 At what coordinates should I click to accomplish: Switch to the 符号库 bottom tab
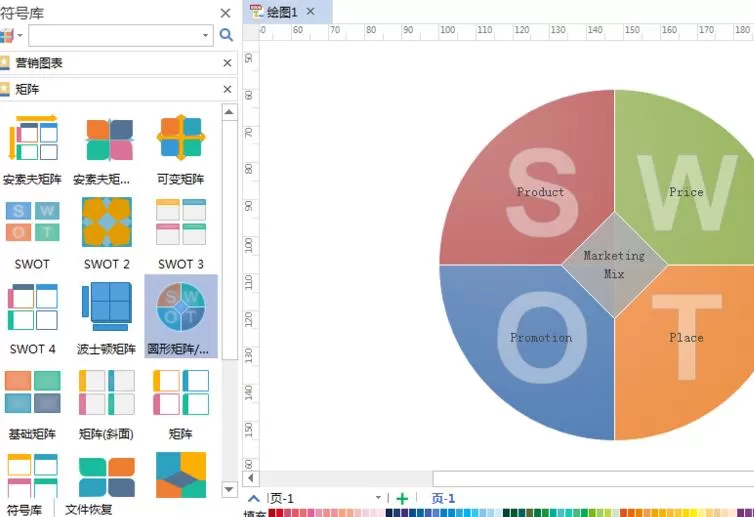pos(25,510)
